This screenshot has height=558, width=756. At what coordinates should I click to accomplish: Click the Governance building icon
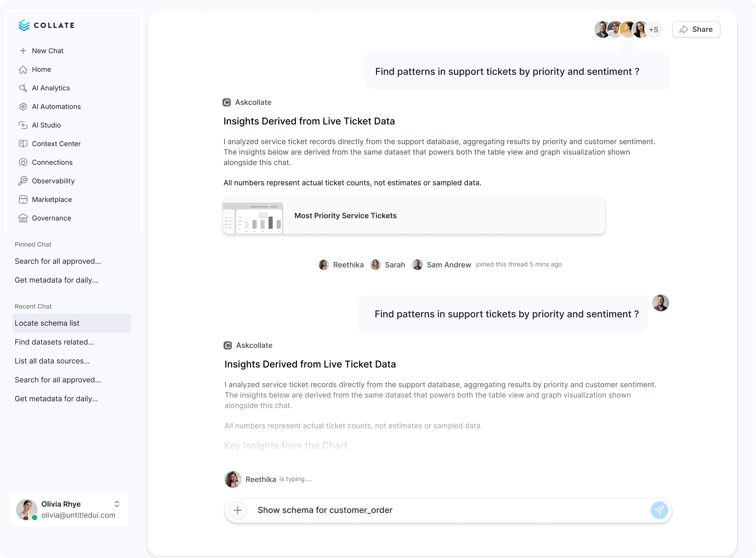click(23, 218)
